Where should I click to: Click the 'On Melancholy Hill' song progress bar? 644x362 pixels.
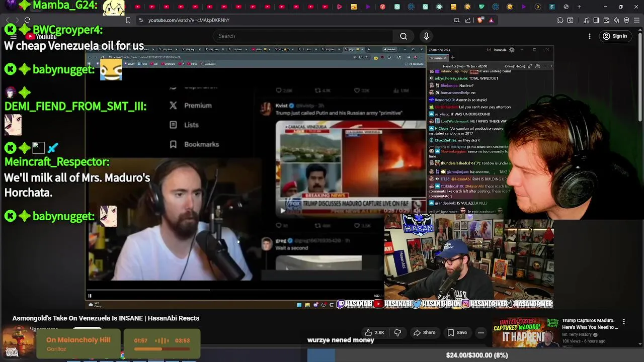(162, 349)
